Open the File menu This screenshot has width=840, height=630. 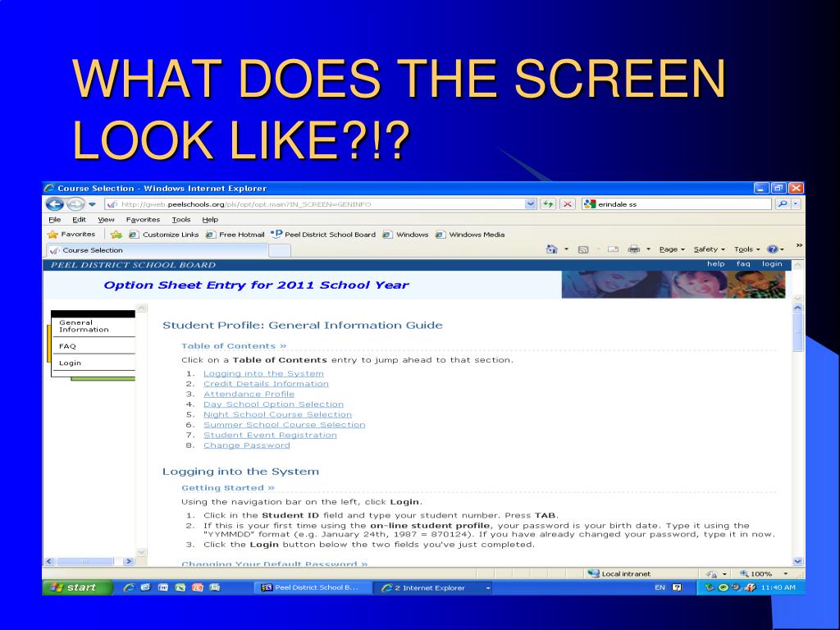tap(55, 220)
